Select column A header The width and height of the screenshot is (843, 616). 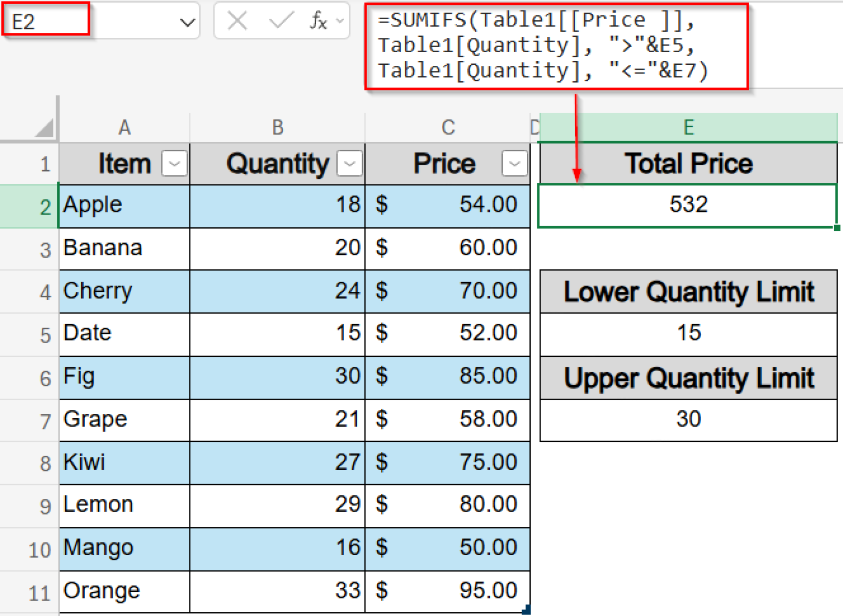[x=124, y=127]
